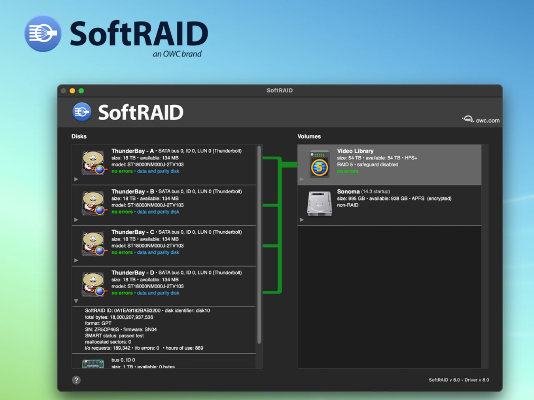Select the ThunderBay - D disk title
Screen dimensions: 534x400
(133, 272)
